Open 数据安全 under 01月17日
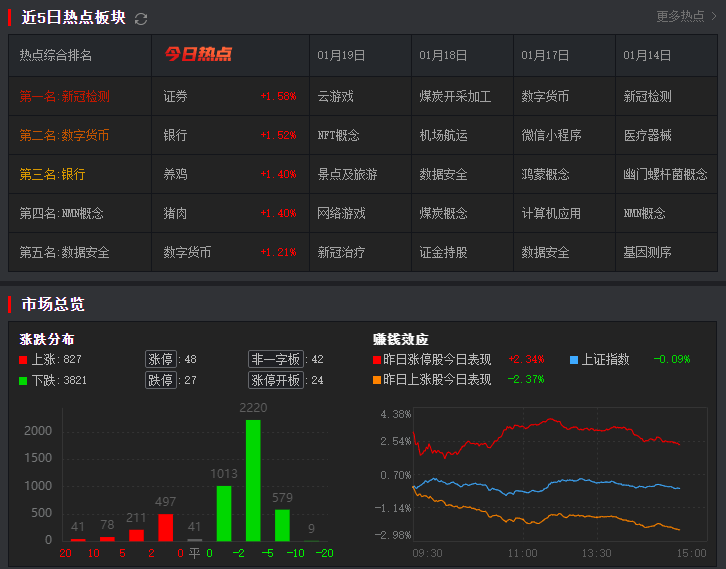The image size is (726, 569). pyautogui.click(x=545, y=252)
